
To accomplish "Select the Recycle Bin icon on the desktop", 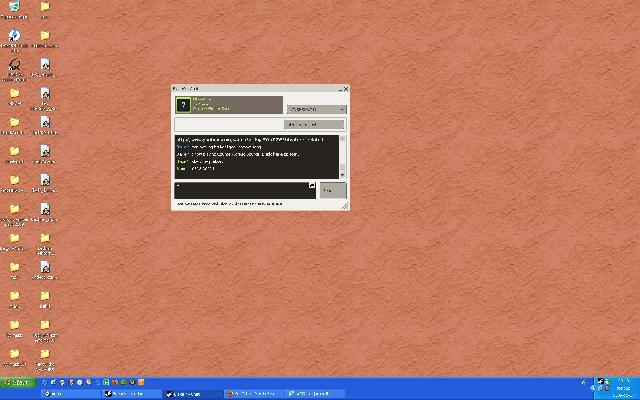I will pos(14,7).
